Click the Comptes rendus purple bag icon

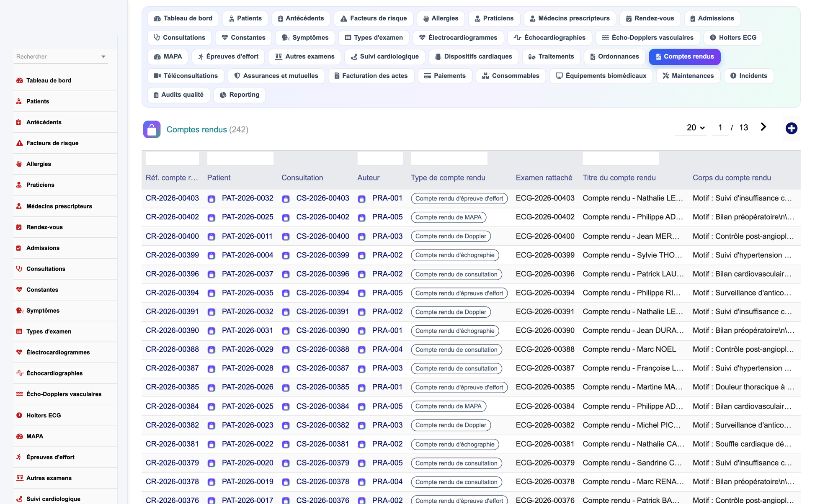coord(152,129)
